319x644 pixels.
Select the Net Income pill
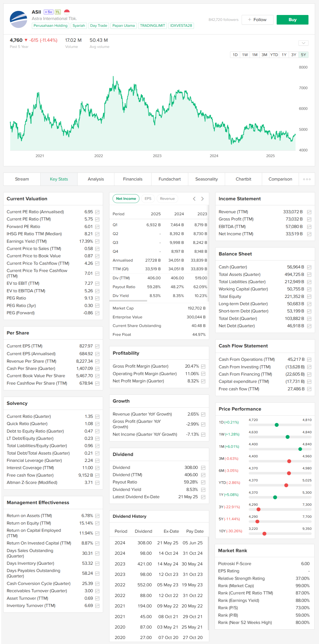click(x=126, y=198)
